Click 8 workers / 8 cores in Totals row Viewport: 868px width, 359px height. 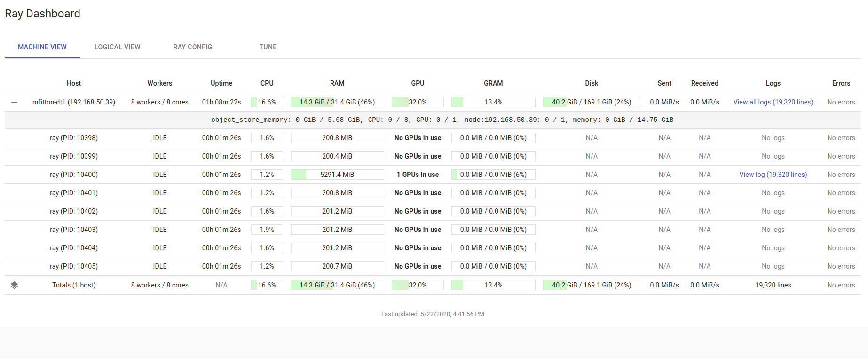click(160, 285)
